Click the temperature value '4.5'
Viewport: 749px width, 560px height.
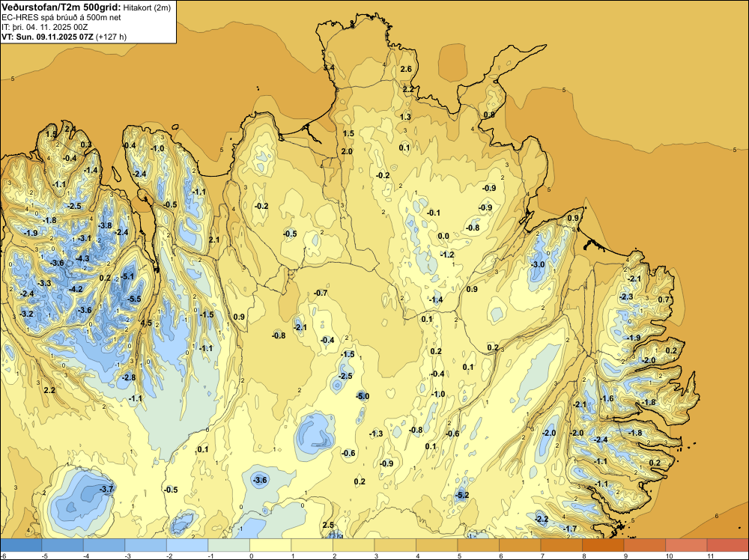click(x=146, y=323)
